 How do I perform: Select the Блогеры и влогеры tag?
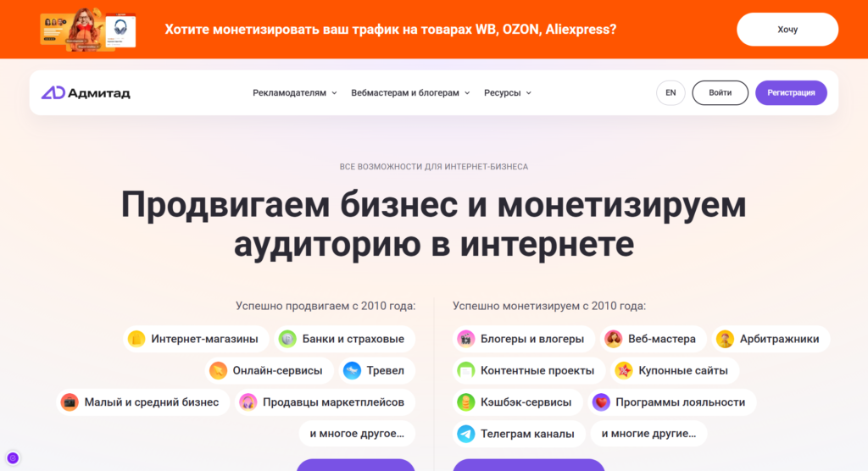point(524,339)
